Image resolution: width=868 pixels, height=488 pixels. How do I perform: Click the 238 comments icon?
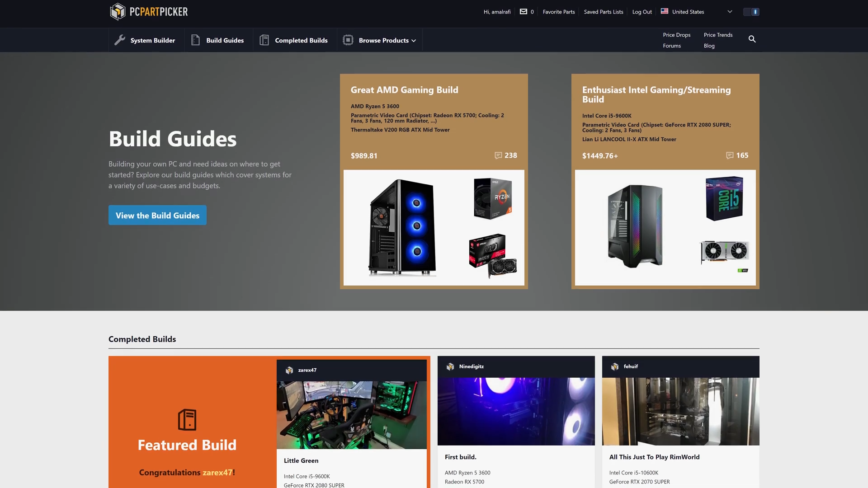498,155
